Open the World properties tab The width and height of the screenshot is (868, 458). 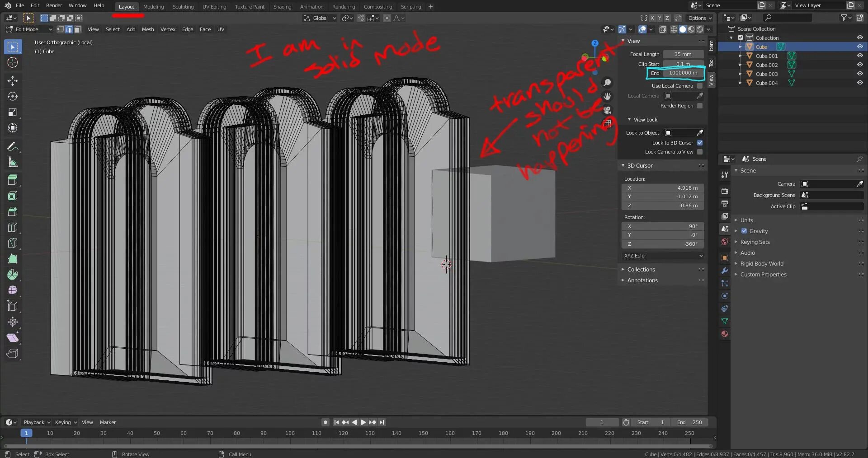coord(725,242)
